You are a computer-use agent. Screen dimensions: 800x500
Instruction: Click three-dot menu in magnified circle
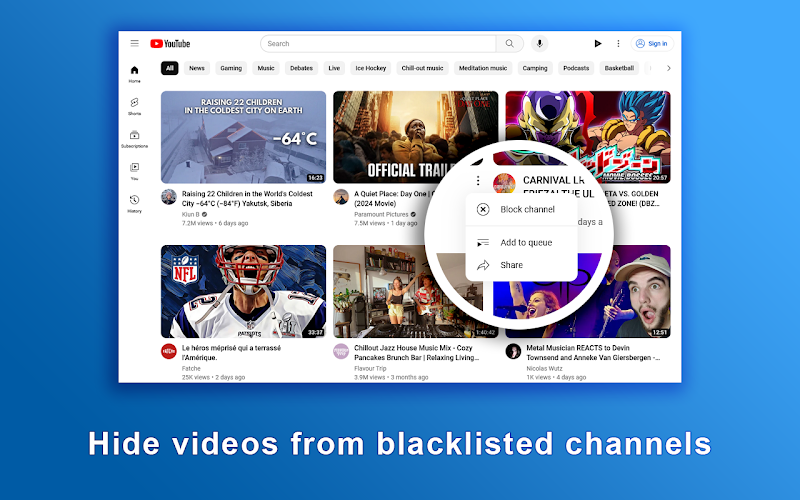point(478,181)
